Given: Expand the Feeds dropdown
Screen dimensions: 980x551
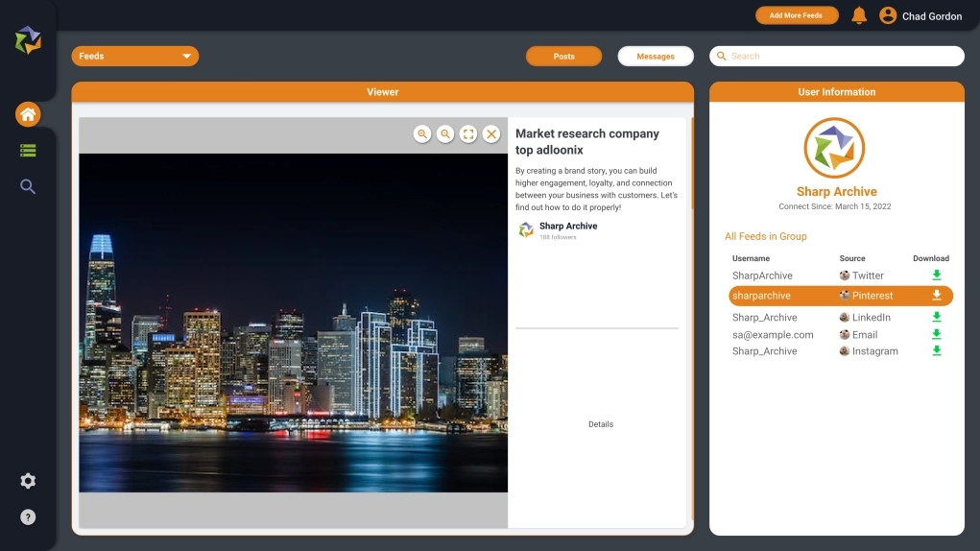Looking at the screenshot, I should coord(135,57).
